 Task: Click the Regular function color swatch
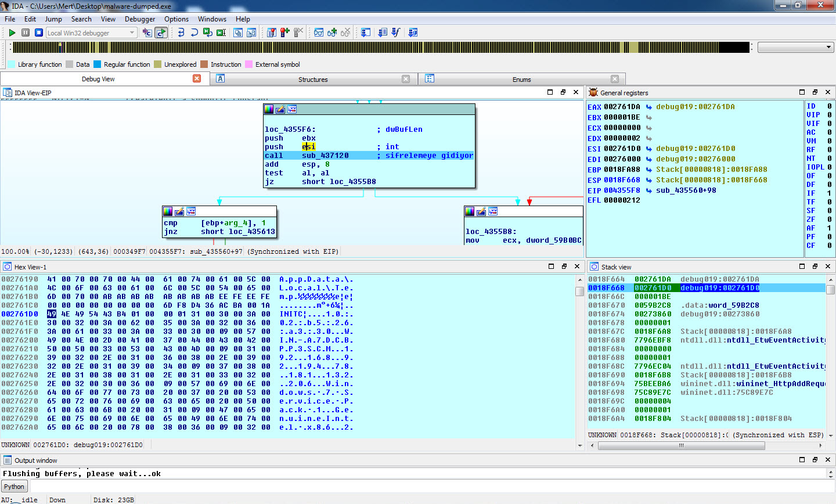[98, 64]
